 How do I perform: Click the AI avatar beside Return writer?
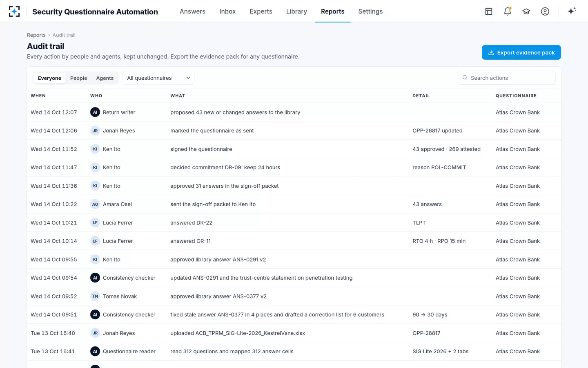pos(95,112)
